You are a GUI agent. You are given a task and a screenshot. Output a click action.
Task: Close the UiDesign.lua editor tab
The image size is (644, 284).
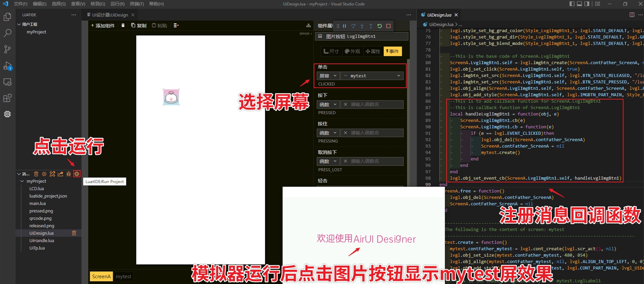(x=456, y=15)
